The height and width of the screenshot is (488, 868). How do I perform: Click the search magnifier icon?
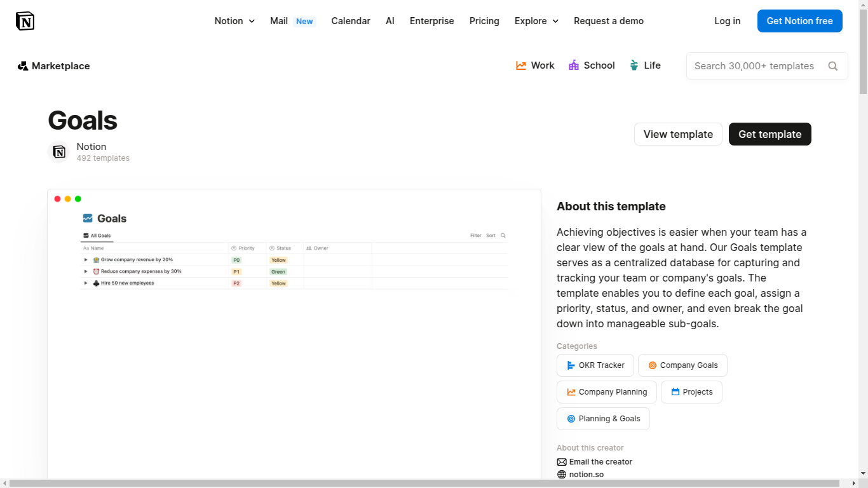(833, 66)
